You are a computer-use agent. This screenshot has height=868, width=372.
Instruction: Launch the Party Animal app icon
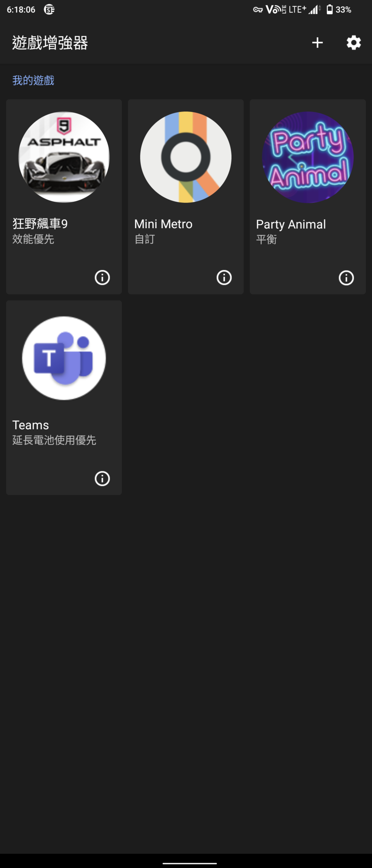point(308,157)
